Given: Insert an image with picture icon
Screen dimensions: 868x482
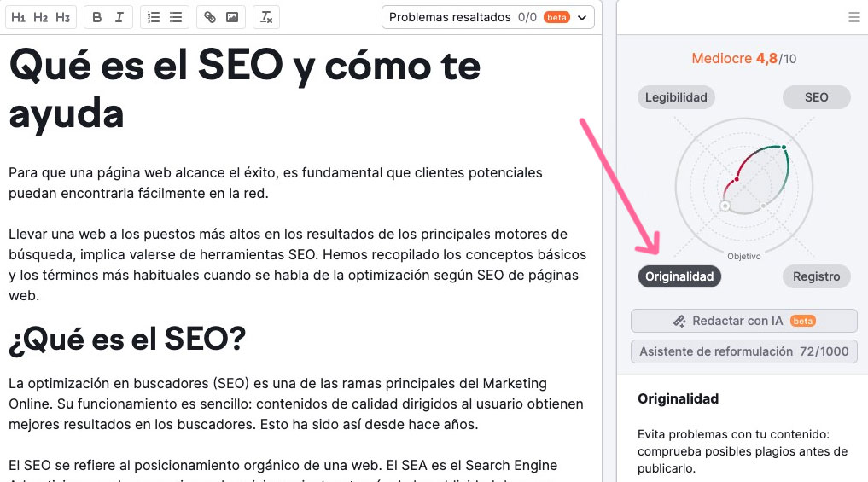Looking at the screenshot, I should [x=232, y=17].
